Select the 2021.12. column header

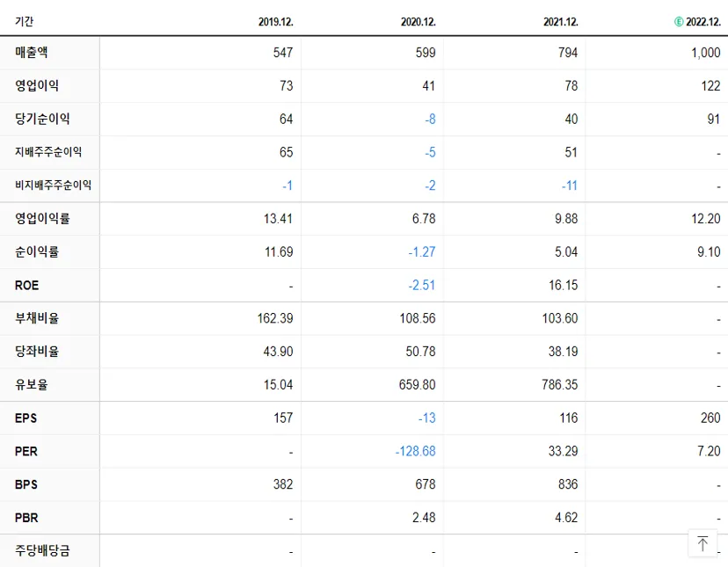click(x=561, y=22)
